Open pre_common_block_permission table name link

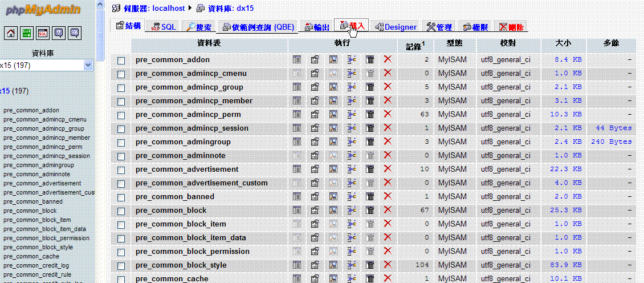(x=193, y=251)
